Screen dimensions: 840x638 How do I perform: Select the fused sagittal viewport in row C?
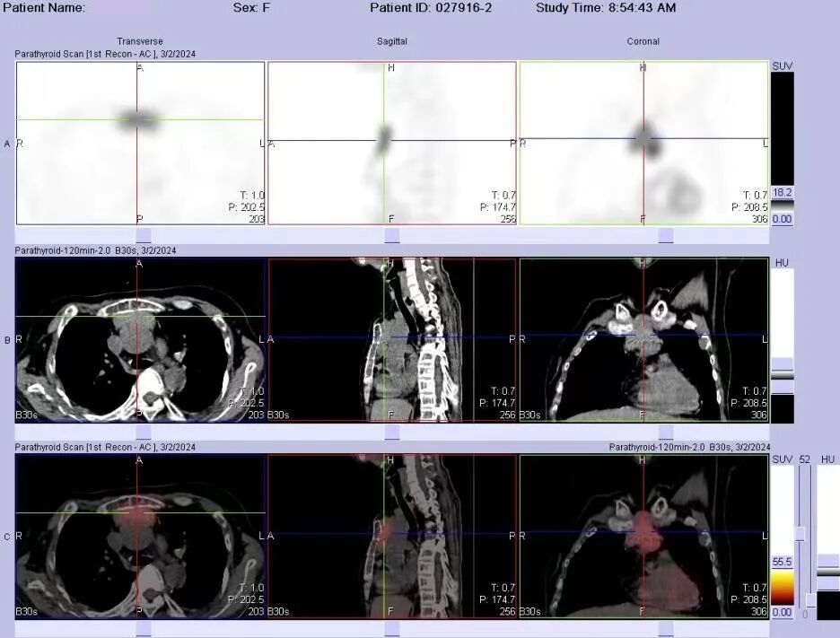click(392, 537)
